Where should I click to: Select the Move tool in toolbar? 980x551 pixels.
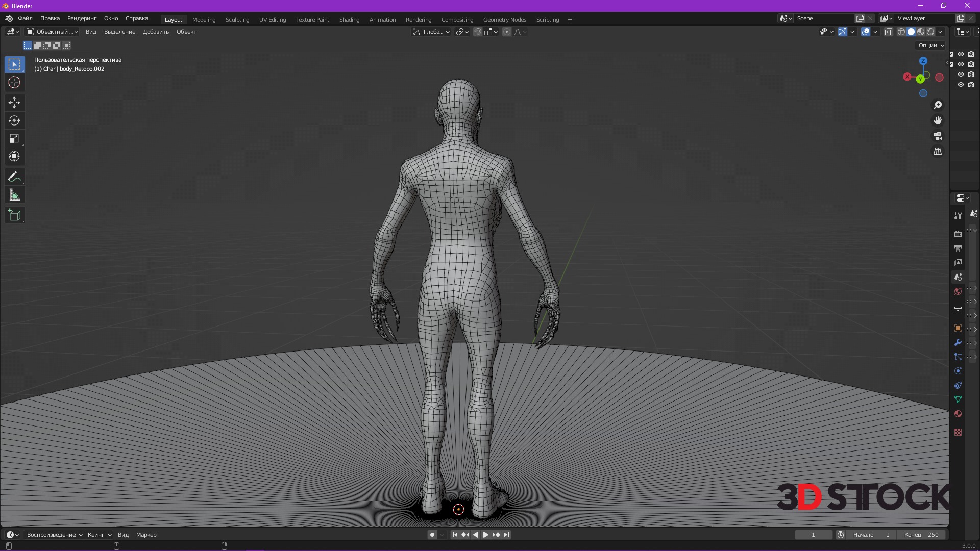click(x=14, y=103)
